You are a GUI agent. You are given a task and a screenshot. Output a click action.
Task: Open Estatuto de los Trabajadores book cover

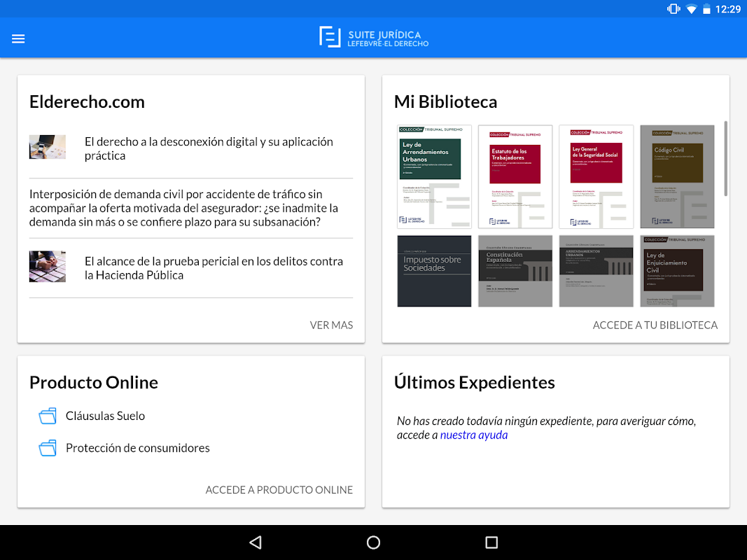click(515, 176)
